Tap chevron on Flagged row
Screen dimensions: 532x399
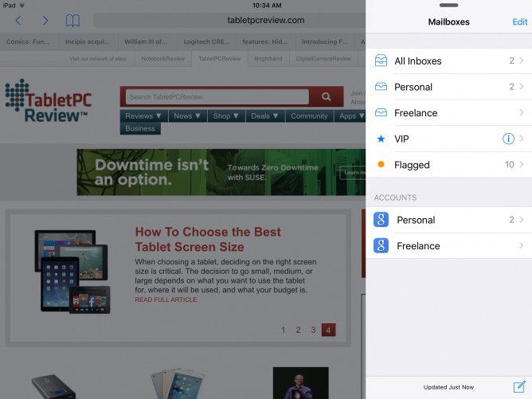click(522, 165)
